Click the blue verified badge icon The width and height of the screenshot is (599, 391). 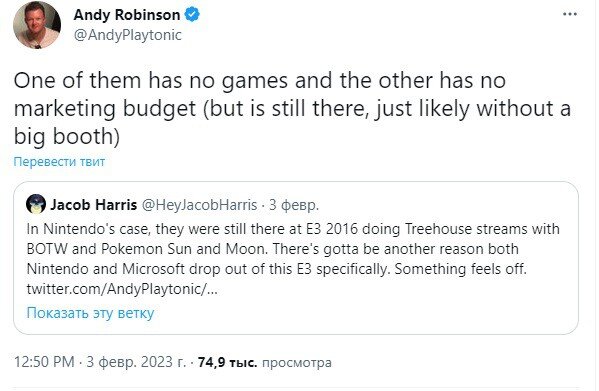192,15
